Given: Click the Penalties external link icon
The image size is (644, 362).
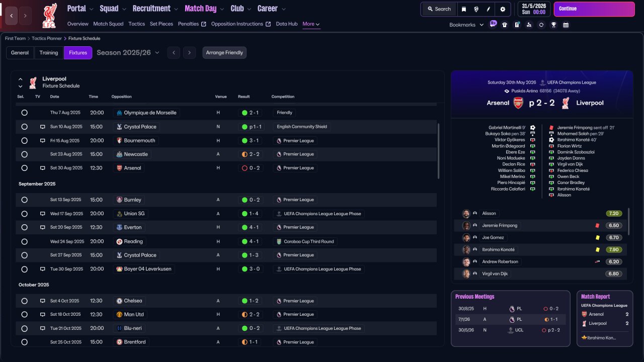Looking at the screenshot, I should pyautogui.click(x=203, y=24).
